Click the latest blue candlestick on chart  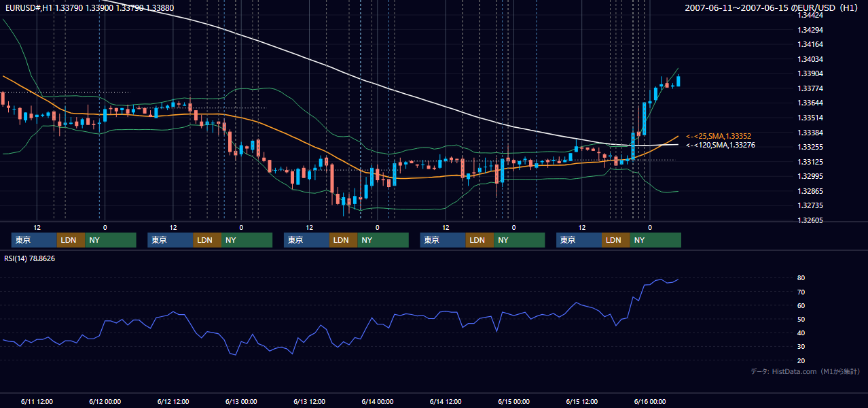point(678,81)
